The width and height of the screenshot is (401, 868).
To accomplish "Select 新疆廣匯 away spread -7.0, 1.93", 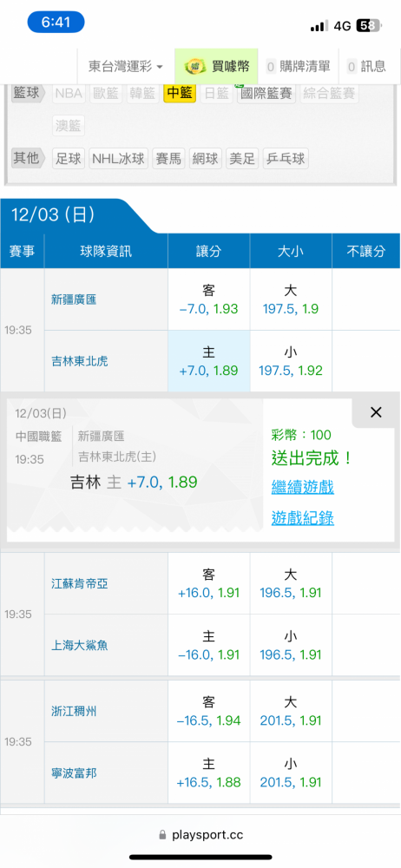I will [x=209, y=299].
